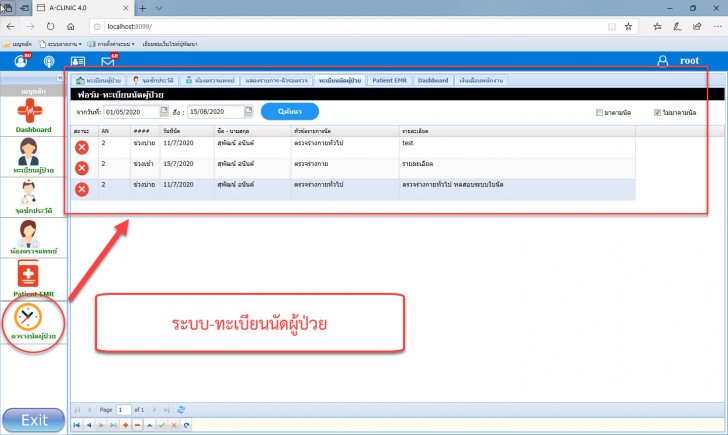
Task: Open a new browser tab with plus
Action: coord(143,8)
